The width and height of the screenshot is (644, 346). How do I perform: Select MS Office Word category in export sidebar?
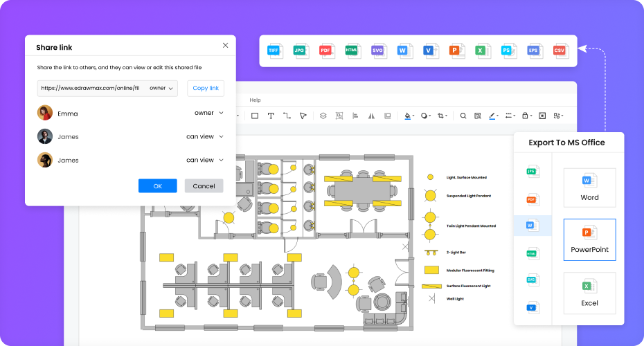point(532,226)
